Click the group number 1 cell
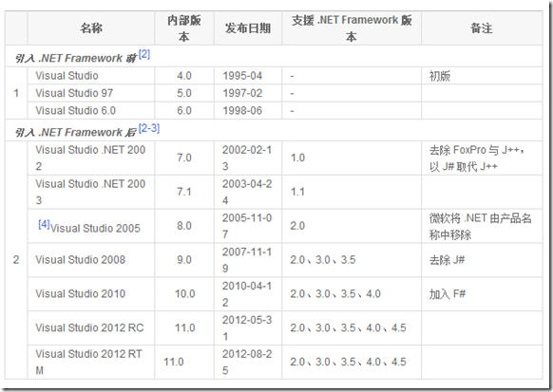The height and width of the screenshot is (392, 553). (16, 93)
